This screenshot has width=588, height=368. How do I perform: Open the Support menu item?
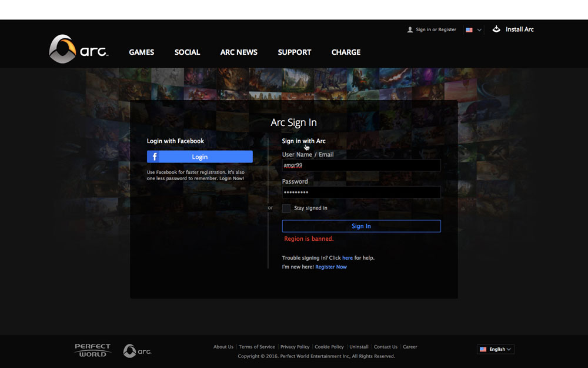click(295, 52)
